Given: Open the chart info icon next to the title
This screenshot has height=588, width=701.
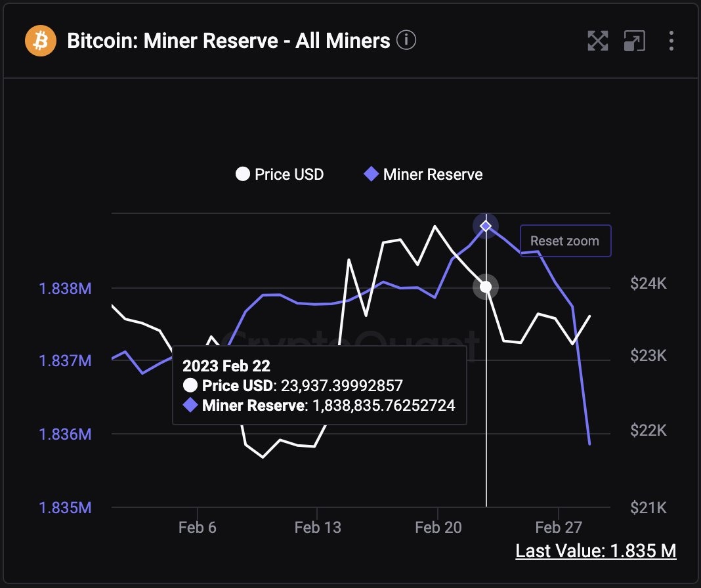Looking at the screenshot, I should click(x=407, y=40).
